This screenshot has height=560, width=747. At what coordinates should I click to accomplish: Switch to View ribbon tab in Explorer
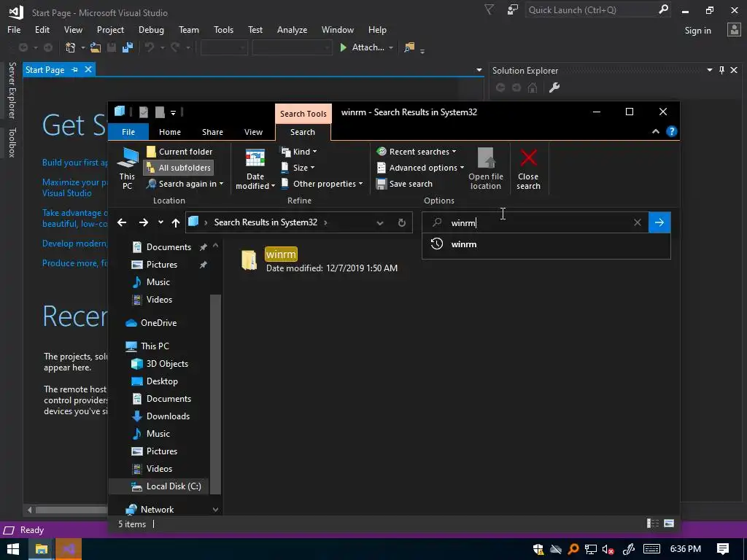(x=253, y=132)
